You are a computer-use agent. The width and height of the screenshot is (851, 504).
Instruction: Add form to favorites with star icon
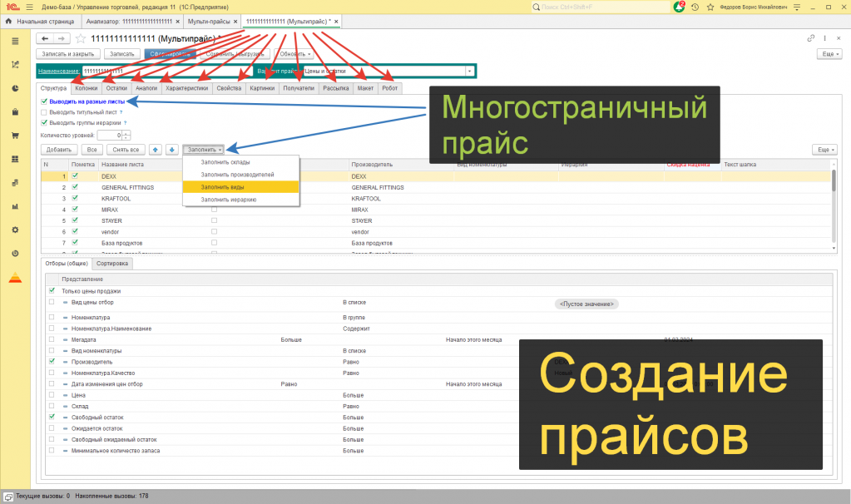[x=81, y=38]
